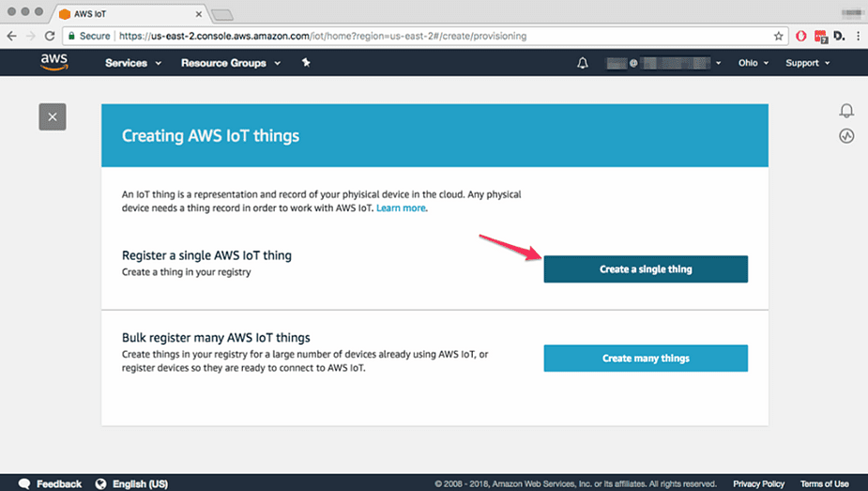Close the provisioning panel with X
Viewport: 868px width, 491px height.
pos(53,116)
